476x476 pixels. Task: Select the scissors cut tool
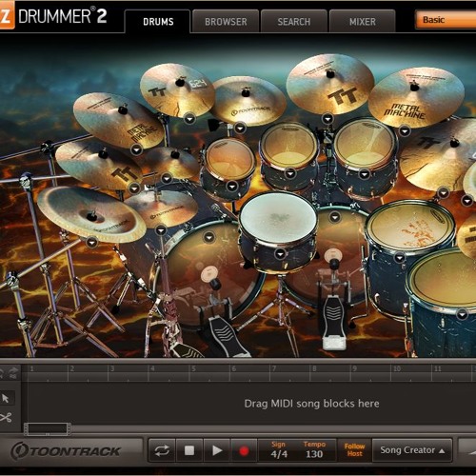[6, 417]
